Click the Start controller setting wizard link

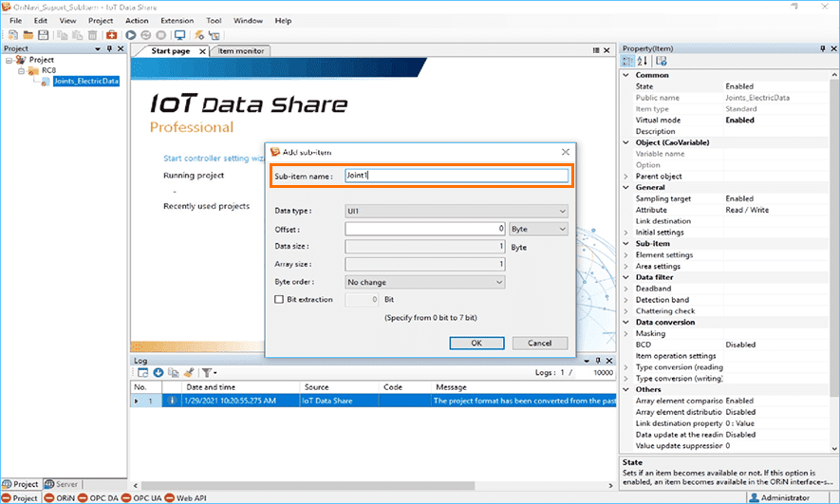tap(214, 159)
